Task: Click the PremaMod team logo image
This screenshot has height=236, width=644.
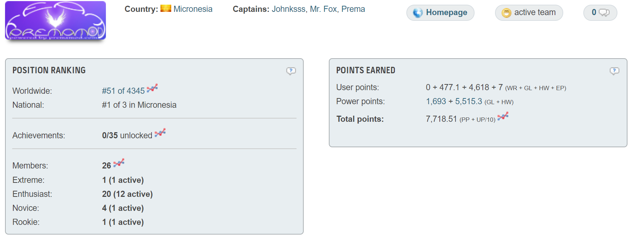Action: 55,20
